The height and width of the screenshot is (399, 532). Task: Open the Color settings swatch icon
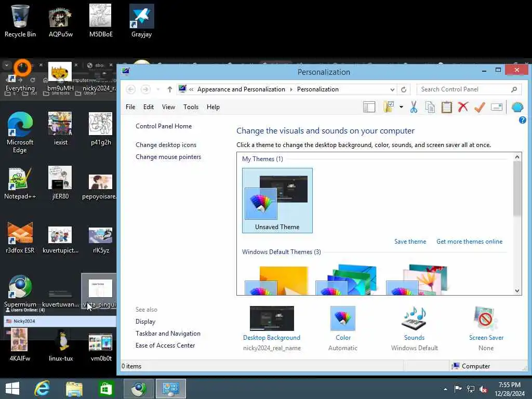coord(343,318)
